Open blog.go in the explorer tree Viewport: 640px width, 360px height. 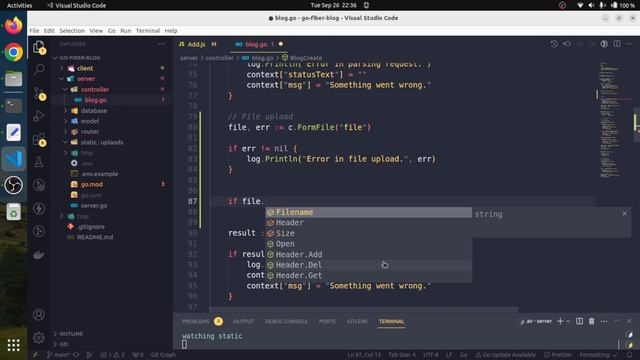[96, 100]
